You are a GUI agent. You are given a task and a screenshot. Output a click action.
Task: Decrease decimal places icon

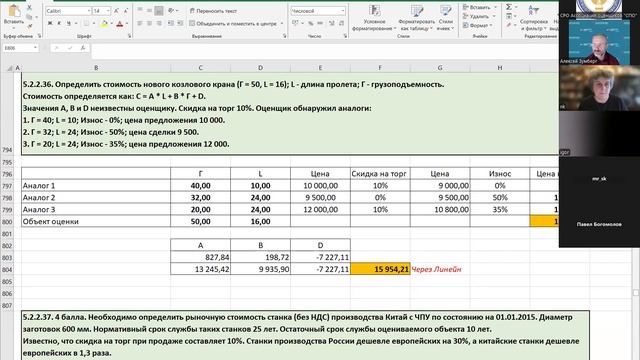341,24
